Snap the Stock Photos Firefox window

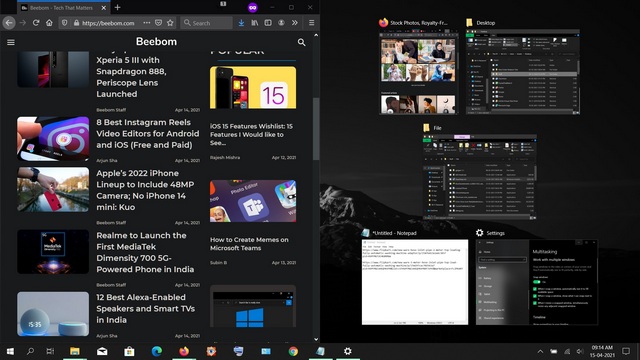pyautogui.click(x=418, y=71)
